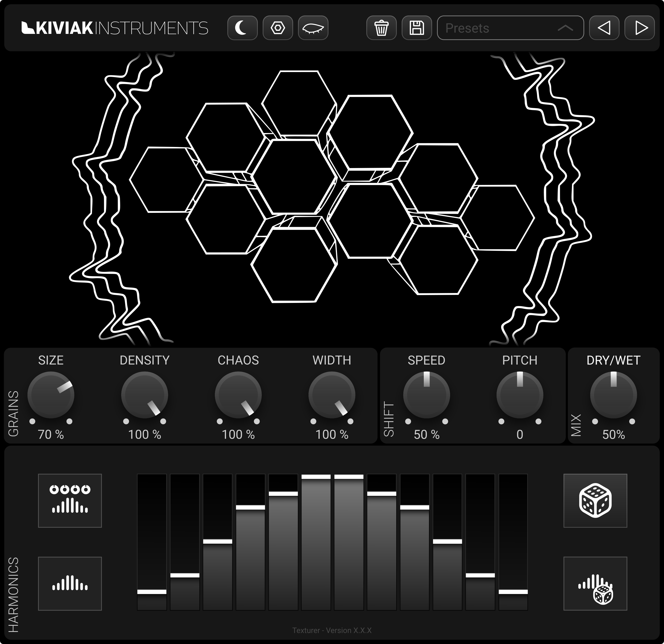Delete preset with trash can icon
The width and height of the screenshot is (664, 644).
point(382,28)
